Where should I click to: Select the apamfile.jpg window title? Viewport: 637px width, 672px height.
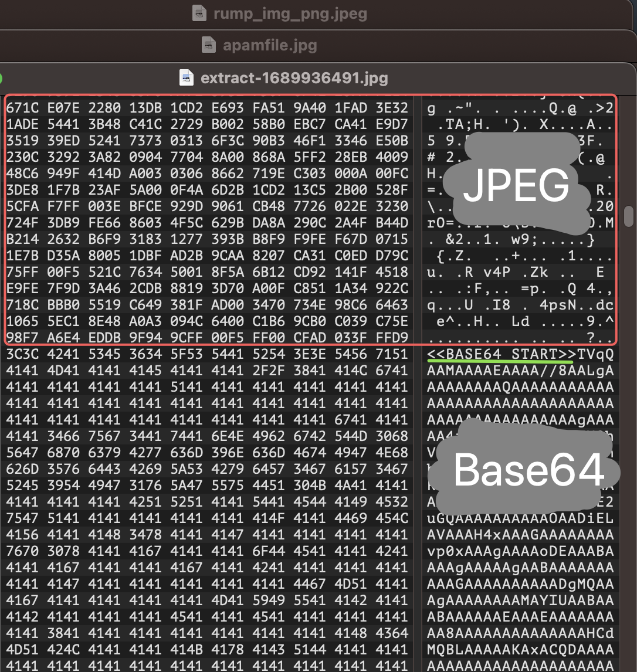tap(270, 45)
